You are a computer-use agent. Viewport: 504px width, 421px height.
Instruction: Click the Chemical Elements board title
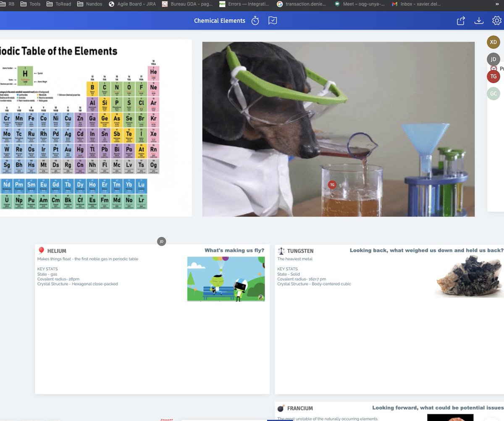(219, 21)
